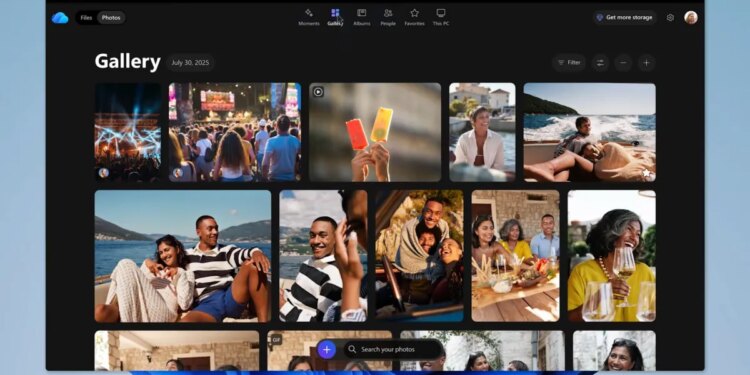Screen dimensions: 750x375
Task: Open the view options sliders icon
Action: pos(600,63)
